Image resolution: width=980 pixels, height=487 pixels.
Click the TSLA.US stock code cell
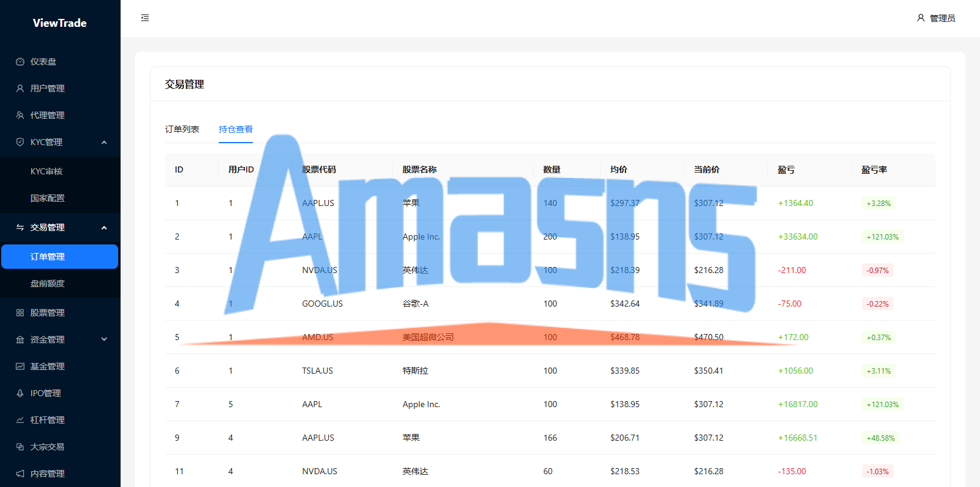(317, 371)
